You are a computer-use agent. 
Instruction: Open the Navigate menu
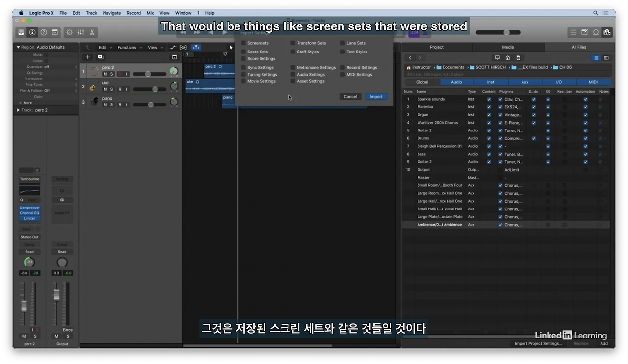point(111,13)
